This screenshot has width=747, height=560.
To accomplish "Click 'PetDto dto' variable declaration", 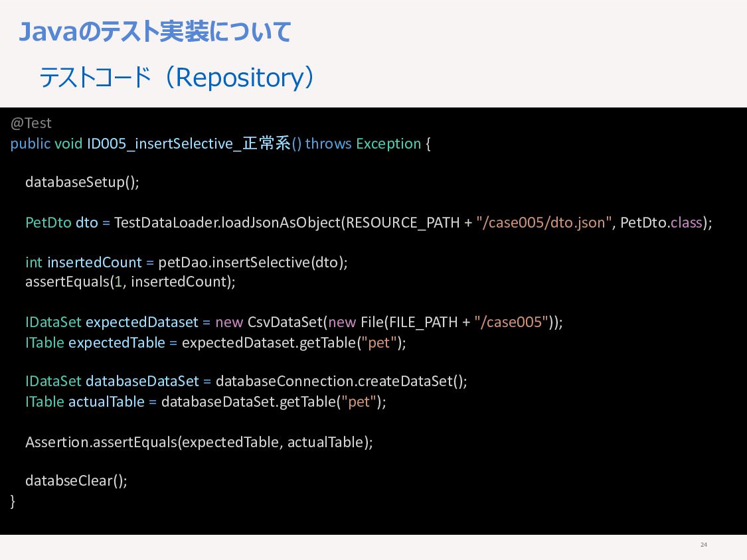I will pyautogui.click(x=62, y=222).
